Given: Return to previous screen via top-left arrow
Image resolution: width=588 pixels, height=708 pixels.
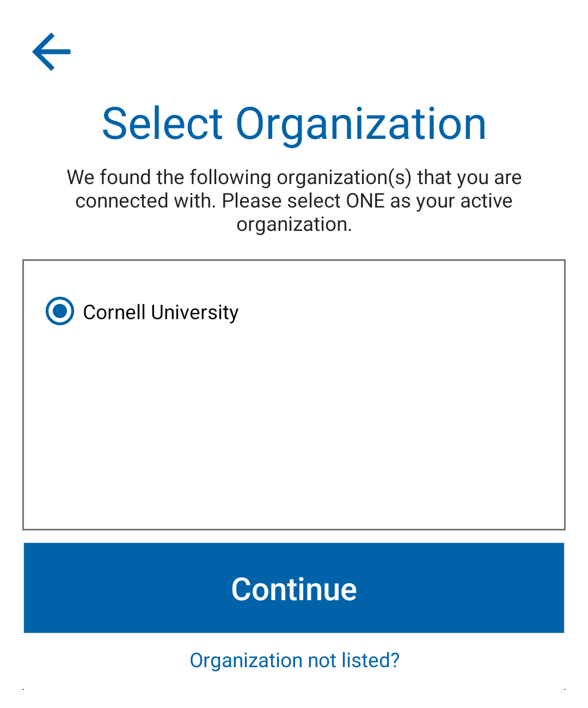Looking at the screenshot, I should 52,52.
